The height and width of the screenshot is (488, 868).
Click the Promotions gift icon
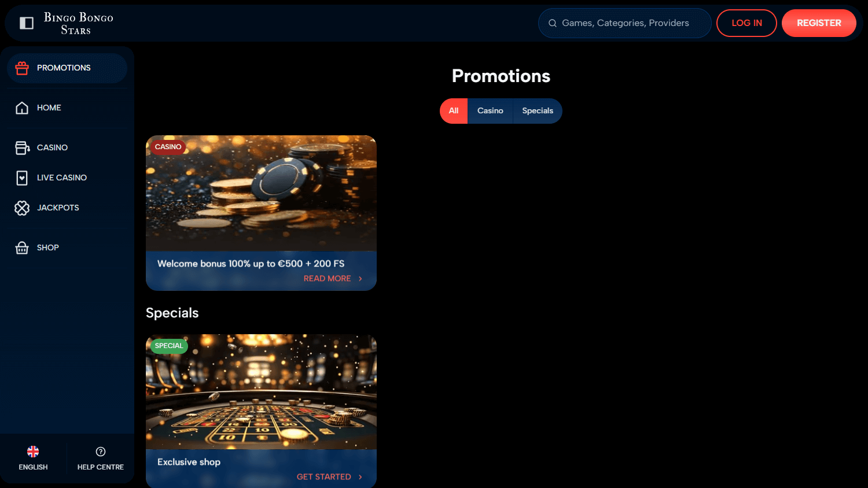click(22, 68)
